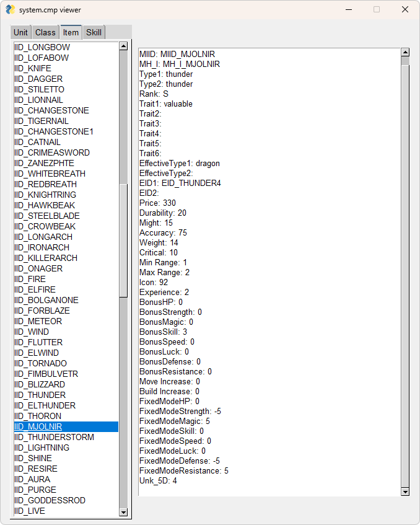Viewport: 420px width, 525px height.
Task: Select the Item tab
Action: pos(71,33)
